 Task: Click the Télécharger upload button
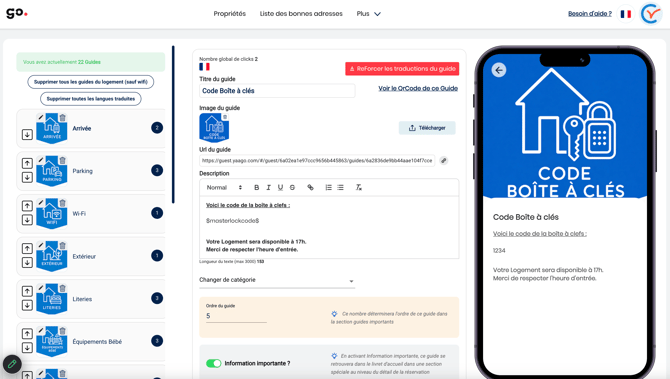pos(427,128)
